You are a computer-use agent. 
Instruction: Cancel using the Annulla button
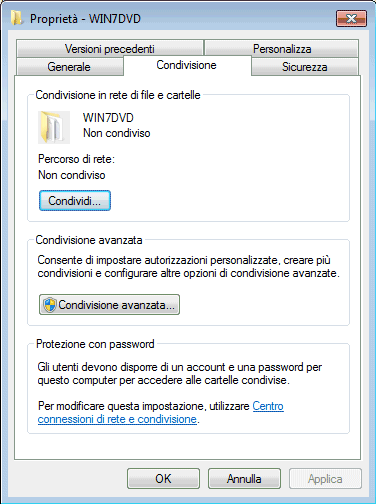click(x=244, y=479)
